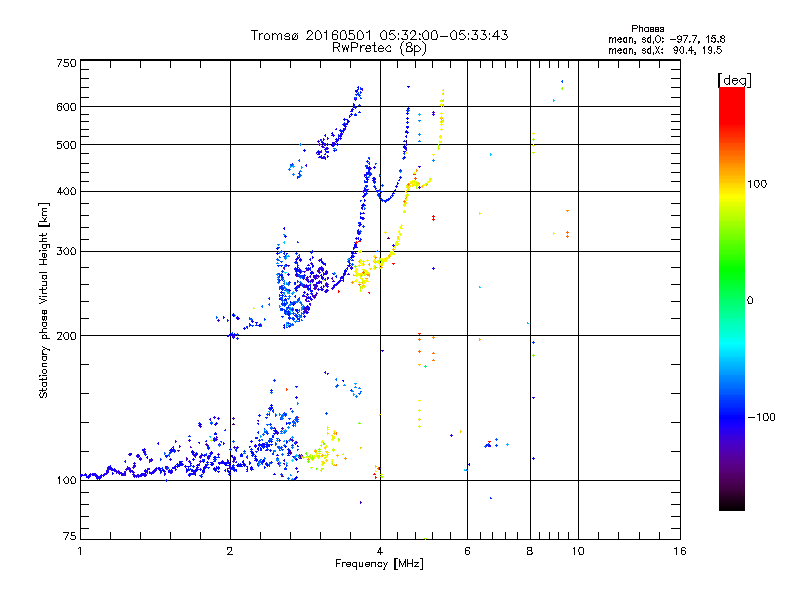Select the 'Stationary phase Virtual Height [km]' axis label
800x600 pixels.
point(44,300)
